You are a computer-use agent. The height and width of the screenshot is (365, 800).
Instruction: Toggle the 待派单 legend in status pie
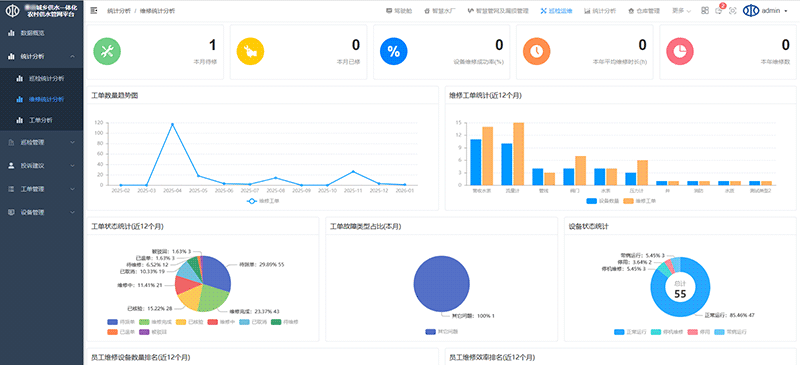(121, 322)
